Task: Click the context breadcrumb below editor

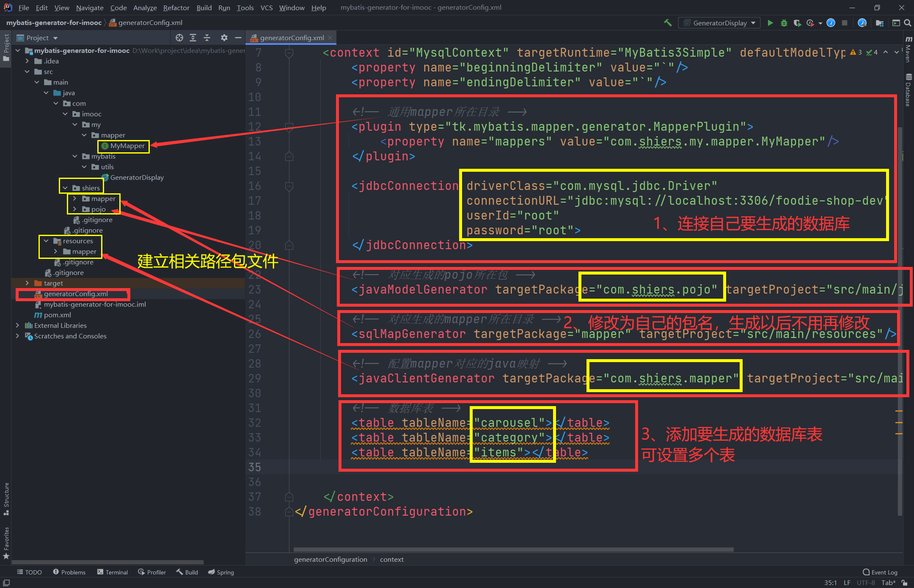Action: tap(392, 559)
